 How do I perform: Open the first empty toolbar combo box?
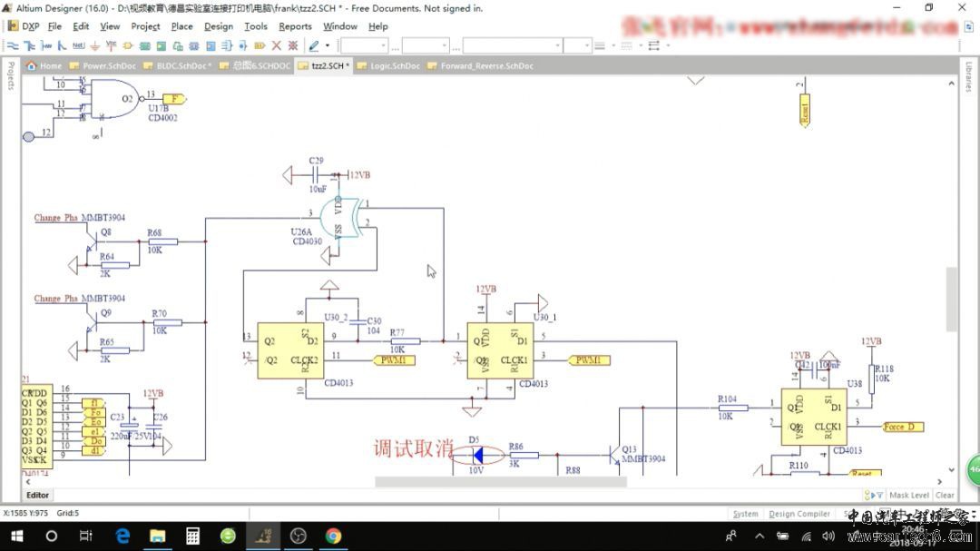tap(365, 45)
